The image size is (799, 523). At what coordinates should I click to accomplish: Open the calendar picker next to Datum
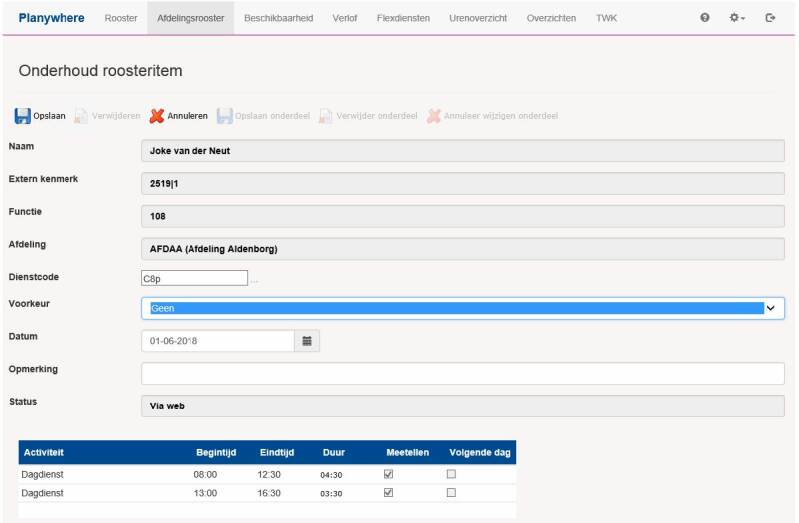tap(307, 341)
